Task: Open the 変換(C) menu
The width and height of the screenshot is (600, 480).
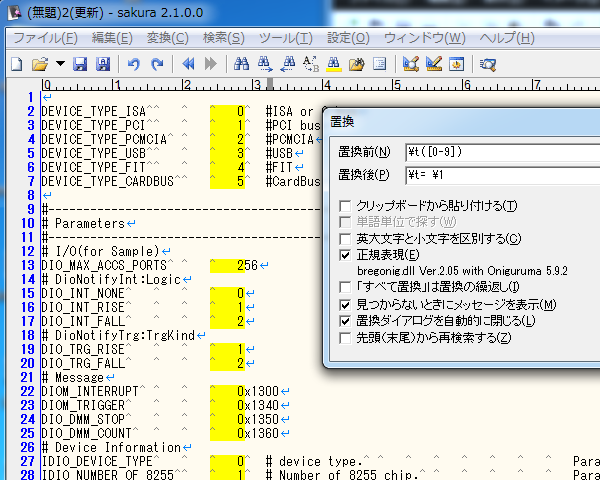Action: (168, 38)
